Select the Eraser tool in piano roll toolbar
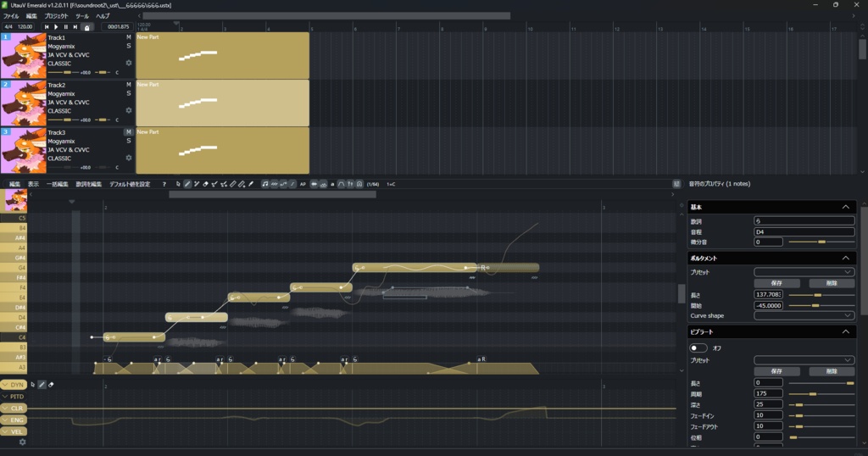This screenshot has width=868, height=456. [x=205, y=184]
